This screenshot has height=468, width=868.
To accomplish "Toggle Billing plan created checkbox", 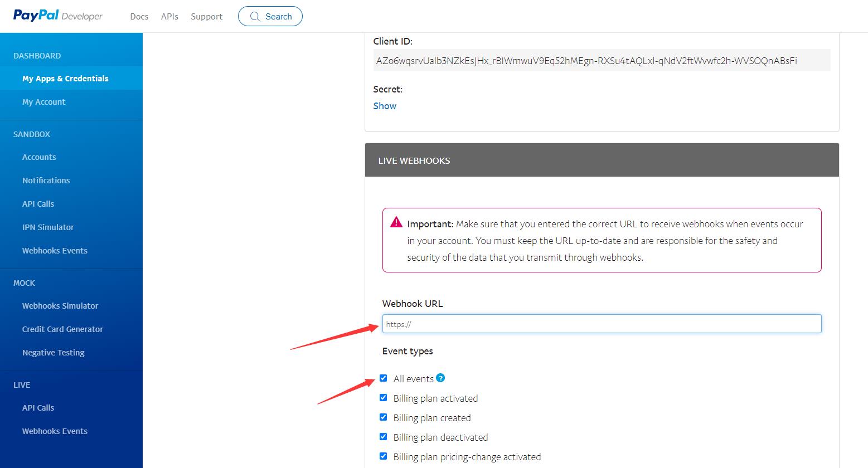I will click(x=384, y=417).
